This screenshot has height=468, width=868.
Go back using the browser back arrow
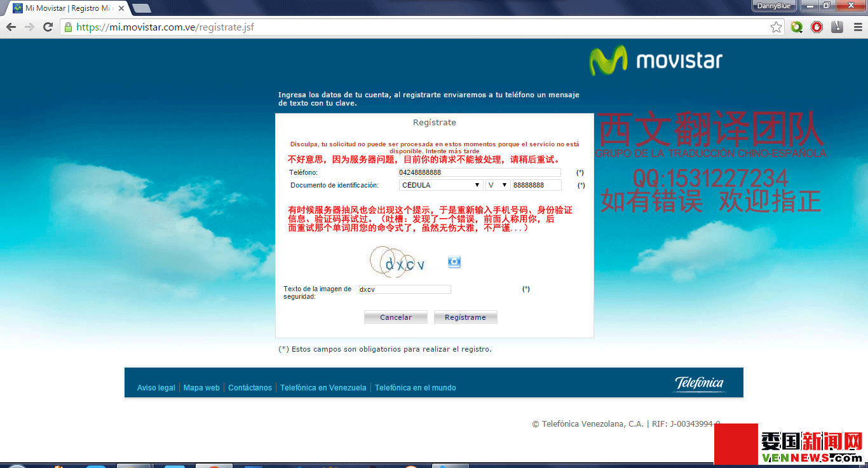tap(11, 27)
